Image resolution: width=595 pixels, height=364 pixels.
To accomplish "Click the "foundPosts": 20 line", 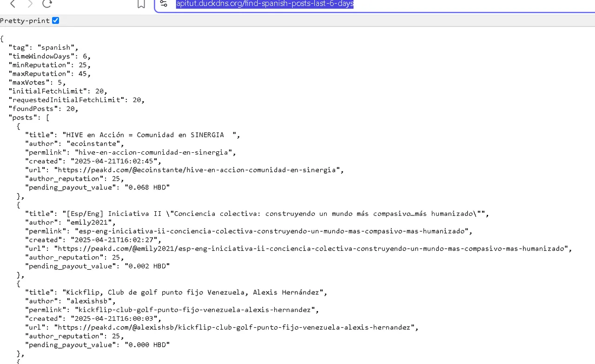I will 44,109.
